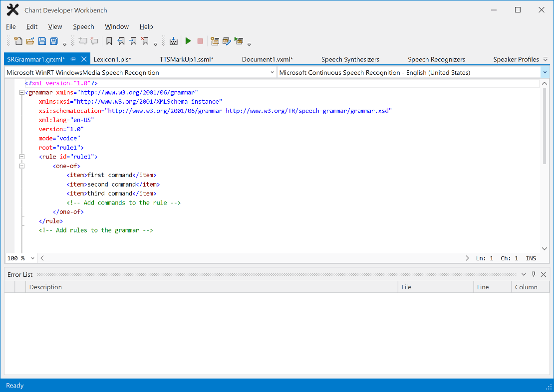Click the comment selection icon
Viewport: 554px width, 392px height.
tap(83, 41)
